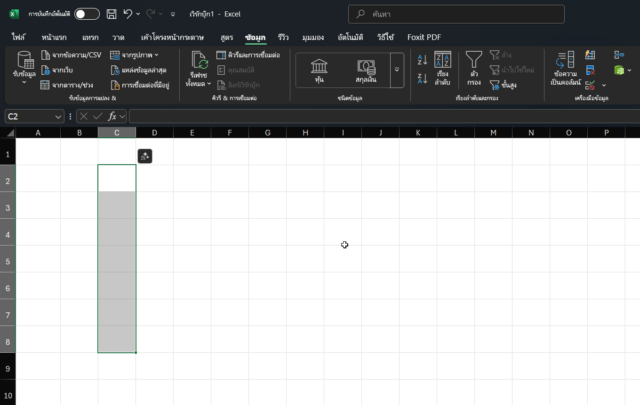Open the Queries & Connections pane
Image resolution: width=640 pixels, height=405 pixels.
[248, 55]
